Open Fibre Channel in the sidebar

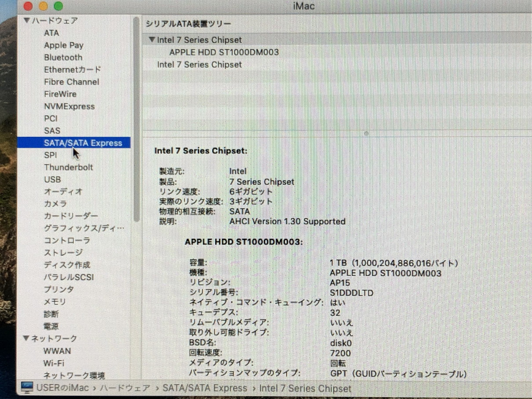click(x=72, y=82)
